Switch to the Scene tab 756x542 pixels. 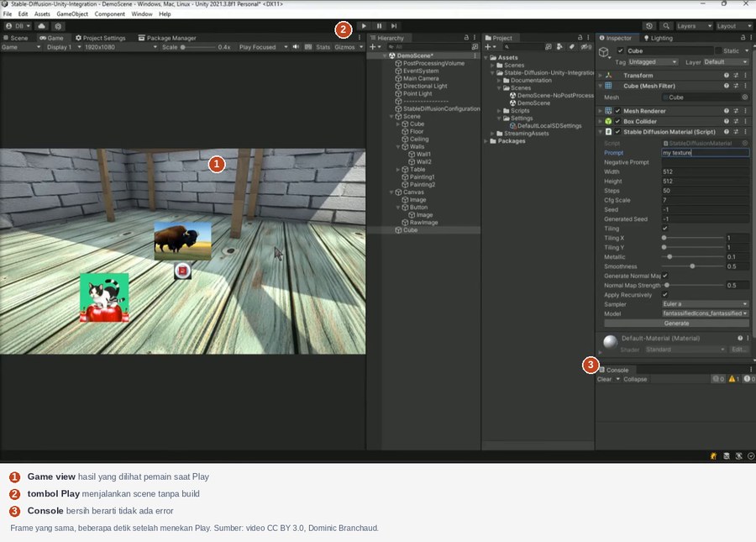pyautogui.click(x=15, y=38)
